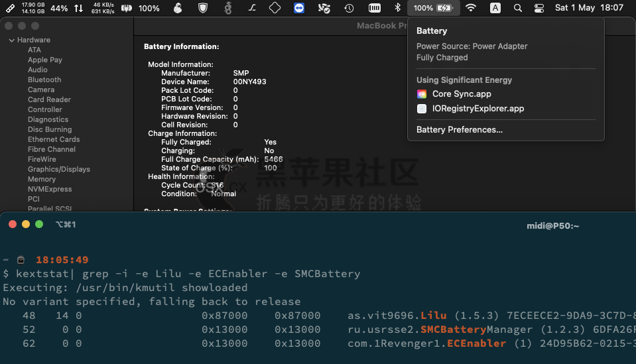This screenshot has height=364, width=636.
Task: Click the State of Charge value 100
Action: click(x=270, y=168)
